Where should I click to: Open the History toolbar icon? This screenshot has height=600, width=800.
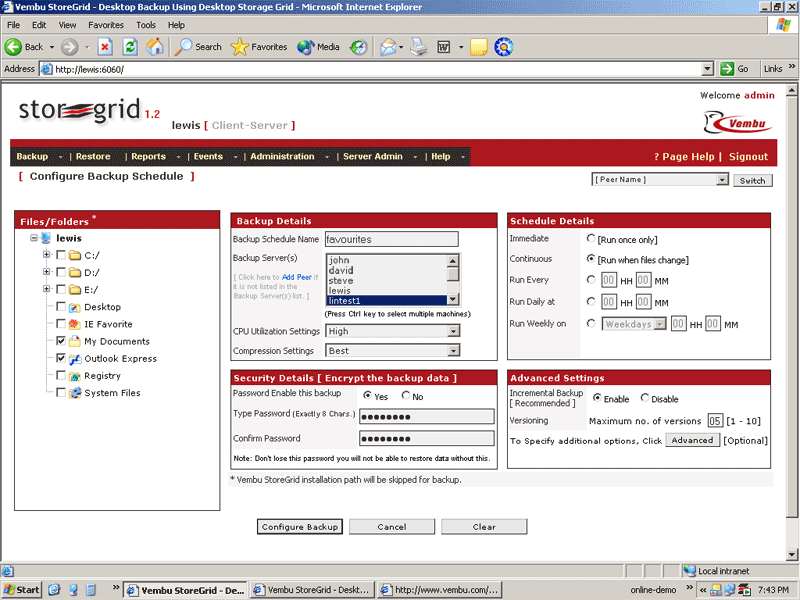358,47
